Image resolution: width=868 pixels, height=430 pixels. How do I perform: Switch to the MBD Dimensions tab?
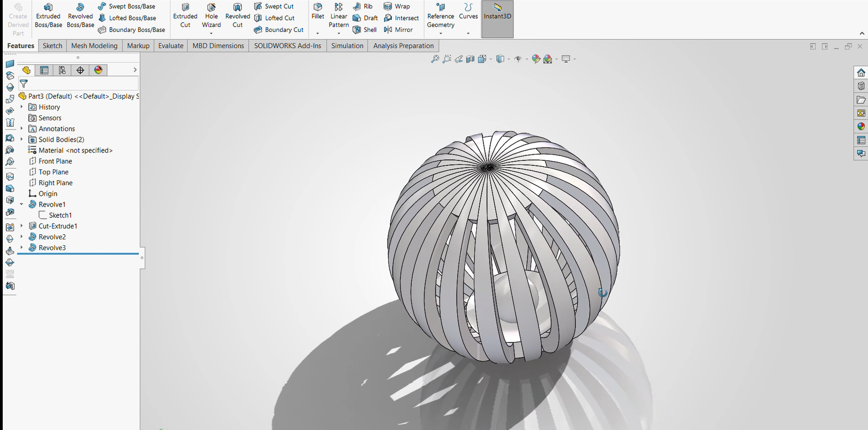(x=218, y=46)
